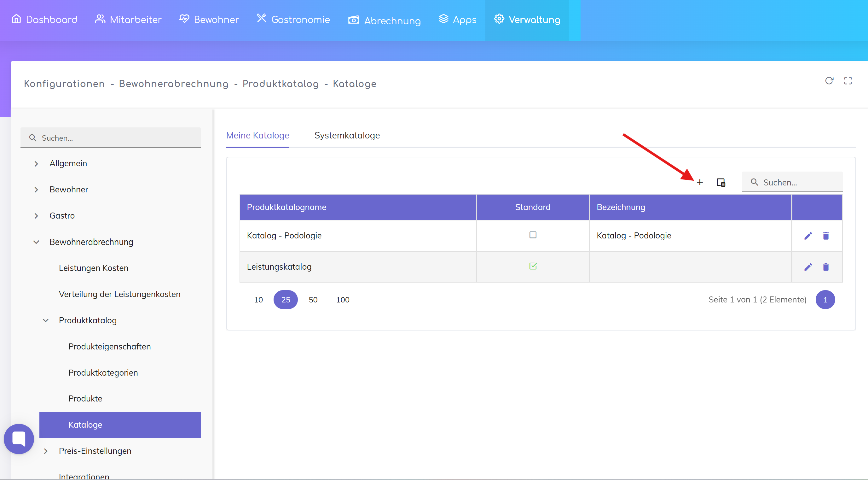The height and width of the screenshot is (480, 868).
Task: Click the refresh icon
Action: (829, 80)
